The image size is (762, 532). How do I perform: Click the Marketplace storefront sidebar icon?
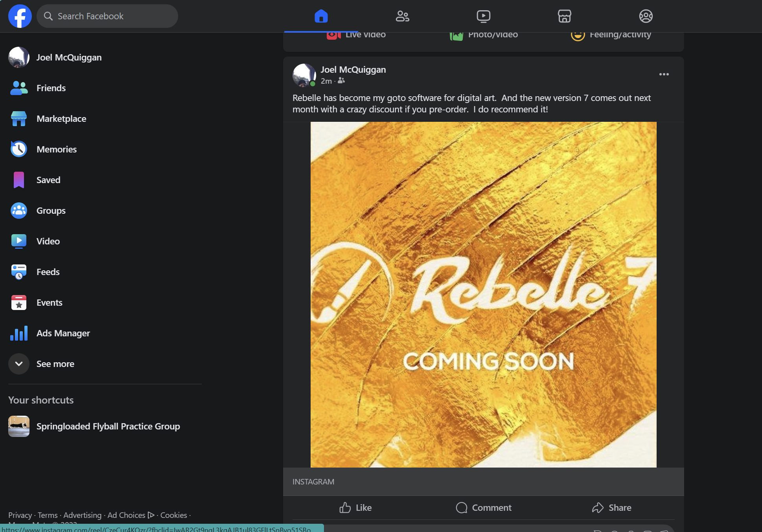click(x=19, y=119)
